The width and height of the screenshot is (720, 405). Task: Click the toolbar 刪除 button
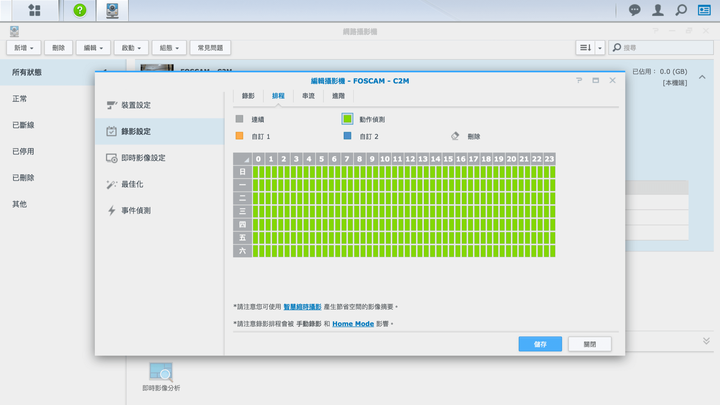click(58, 48)
